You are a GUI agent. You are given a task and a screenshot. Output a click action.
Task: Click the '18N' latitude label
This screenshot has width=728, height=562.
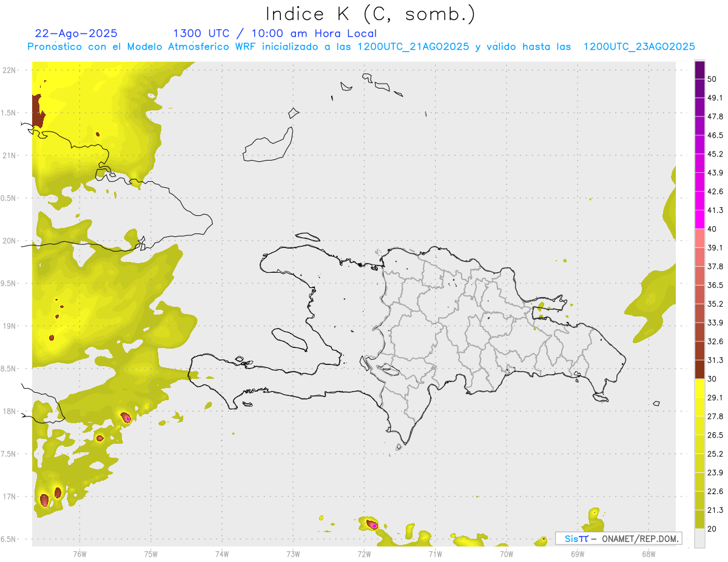9,411
